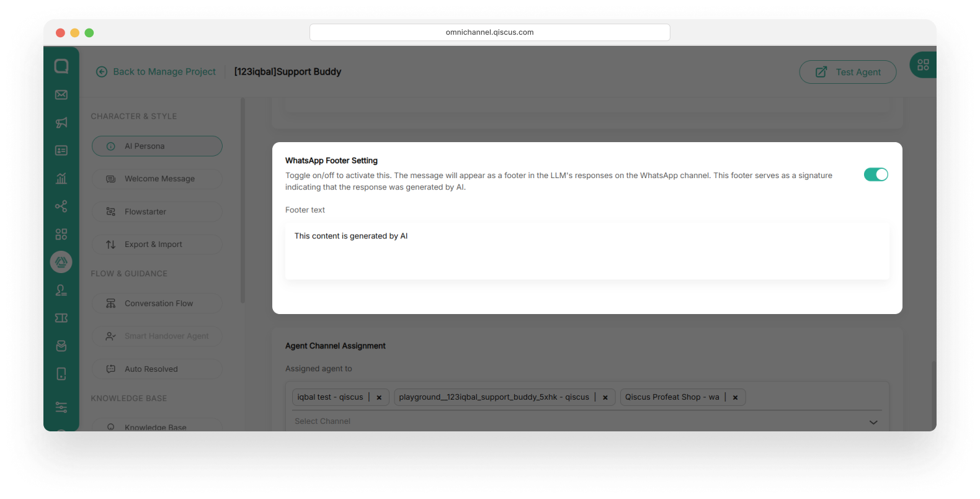
Task: Turn off the WhatsApp Footer Setting toggle
Action: (876, 174)
